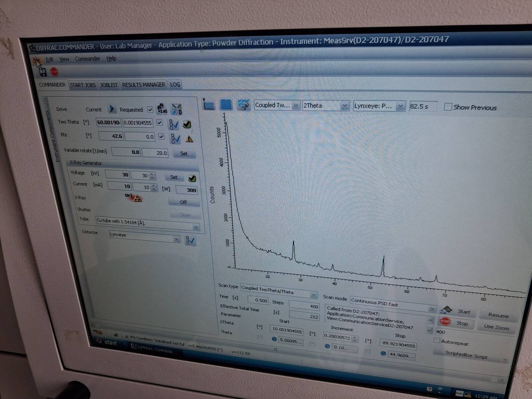This screenshot has height=399, width=532.
Task: Collapse the Instrument Components side panel
Action: 44,102
